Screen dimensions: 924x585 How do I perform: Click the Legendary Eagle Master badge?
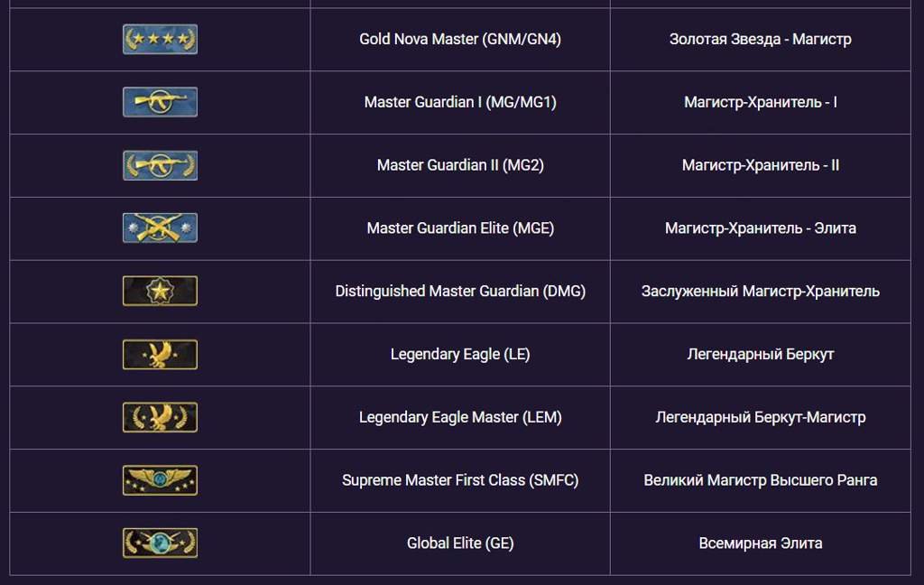[x=160, y=417]
